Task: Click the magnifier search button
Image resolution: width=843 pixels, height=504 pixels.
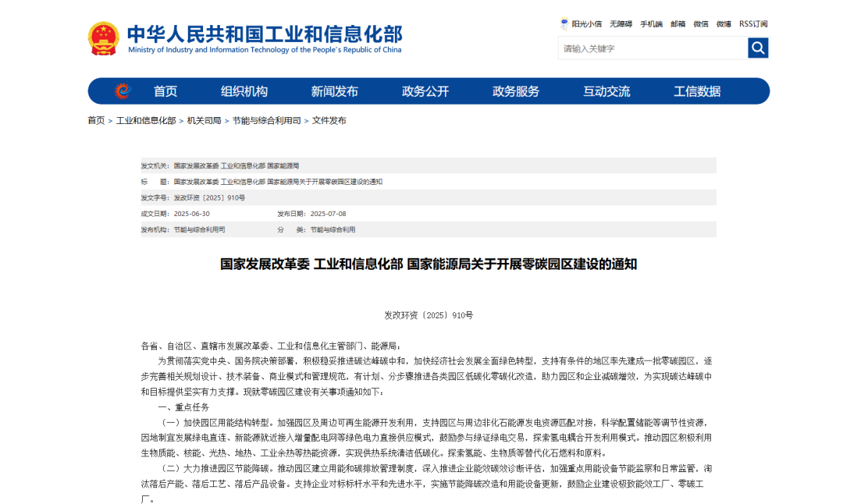Action: pos(758,48)
